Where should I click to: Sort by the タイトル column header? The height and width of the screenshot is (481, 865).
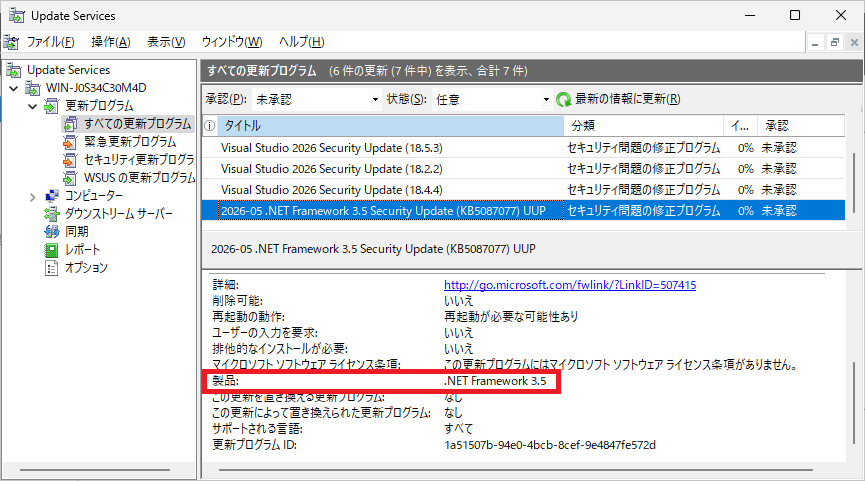coord(391,126)
